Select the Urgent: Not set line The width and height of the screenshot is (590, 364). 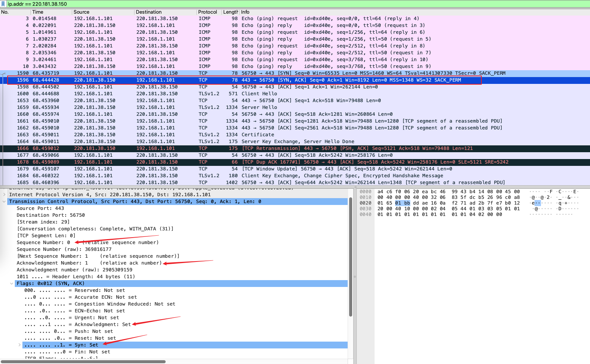click(x=71, y=318)
